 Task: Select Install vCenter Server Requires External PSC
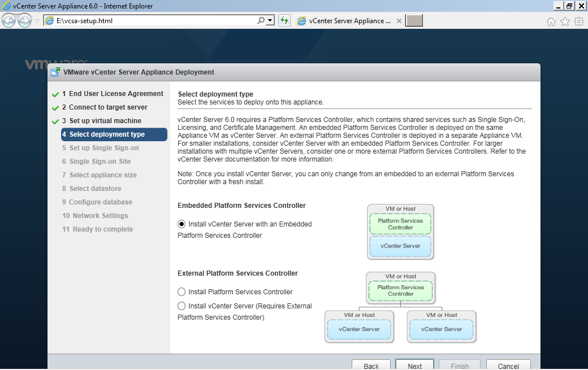tap(181, 306)
